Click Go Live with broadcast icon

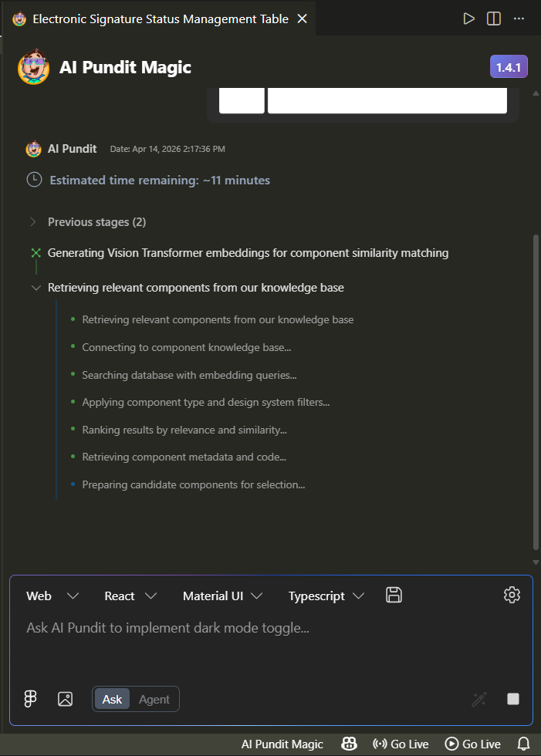(401, 744)
